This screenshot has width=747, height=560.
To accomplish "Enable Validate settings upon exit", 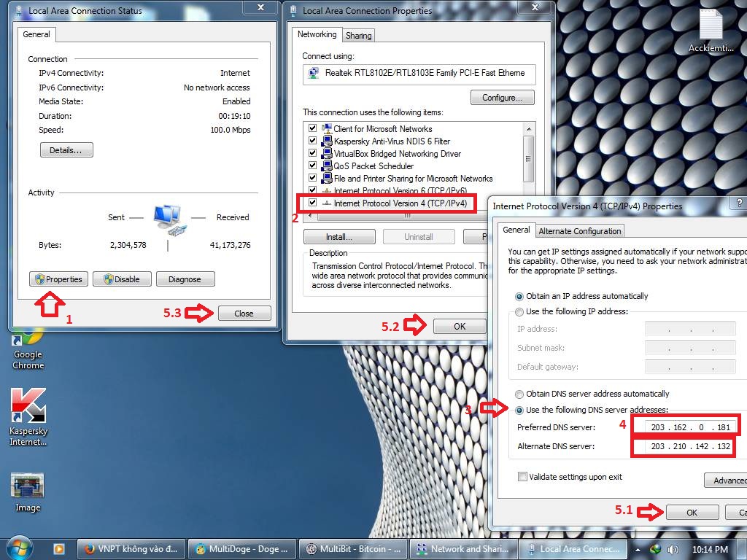I will (x=522, y=477).
